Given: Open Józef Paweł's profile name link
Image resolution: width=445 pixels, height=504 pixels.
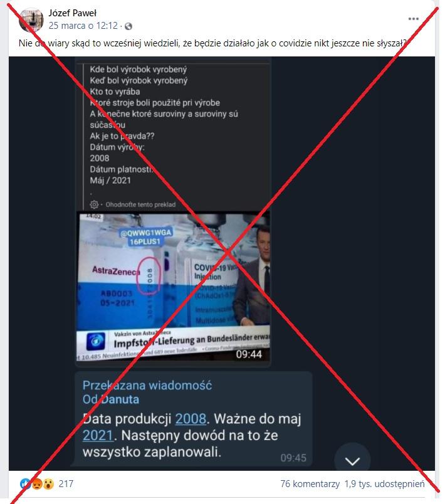Looking at the screenshot, I should (x=72, y=13).
